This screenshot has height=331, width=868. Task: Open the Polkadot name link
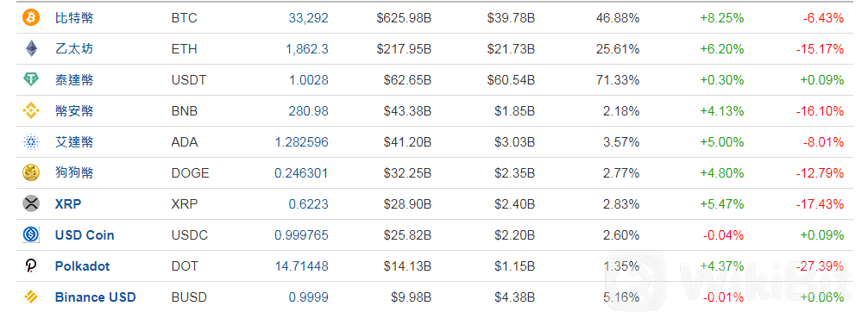(83, 266)
